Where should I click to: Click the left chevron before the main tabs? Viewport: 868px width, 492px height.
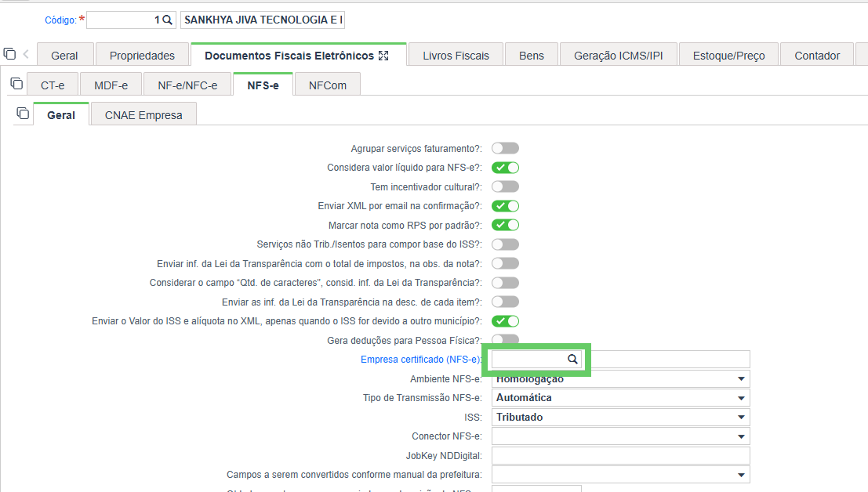pyautogui.click(x=26, y=54)
